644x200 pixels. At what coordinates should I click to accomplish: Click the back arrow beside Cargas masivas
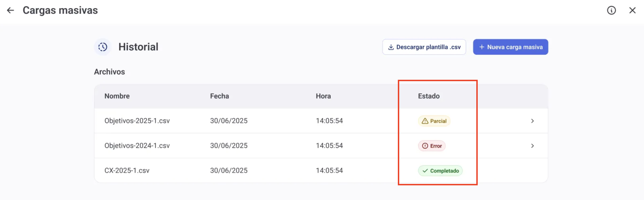(x=10, y=10)
